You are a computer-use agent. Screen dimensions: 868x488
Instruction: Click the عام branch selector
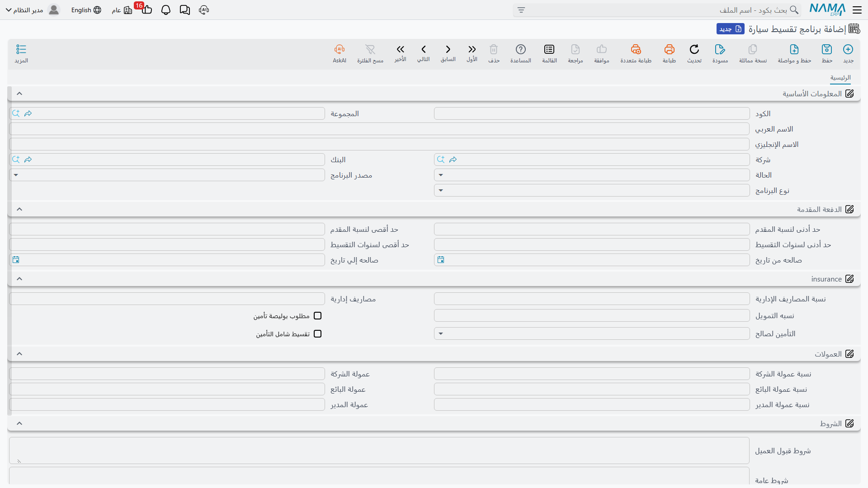(x=122, y=10)
